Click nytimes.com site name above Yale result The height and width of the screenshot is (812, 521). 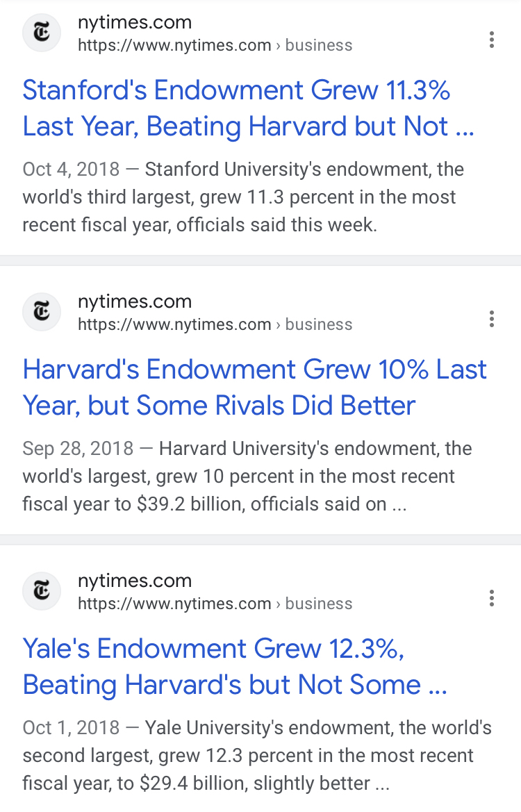click(x=135, y=581)
